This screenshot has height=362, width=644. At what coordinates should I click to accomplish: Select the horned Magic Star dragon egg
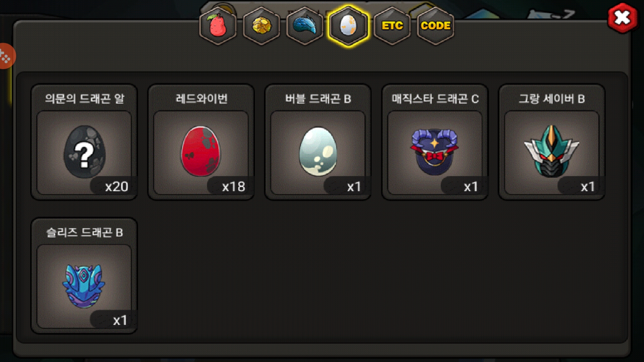[x=435, y=153]
